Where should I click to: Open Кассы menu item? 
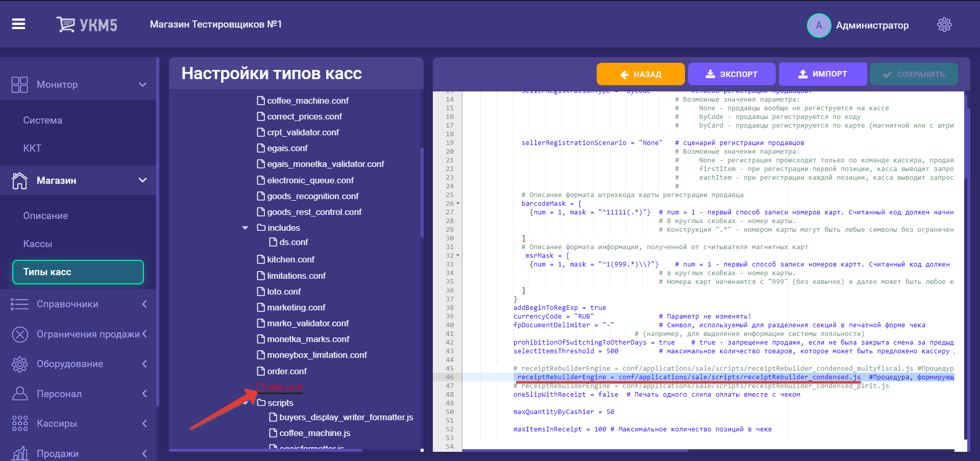37,244
